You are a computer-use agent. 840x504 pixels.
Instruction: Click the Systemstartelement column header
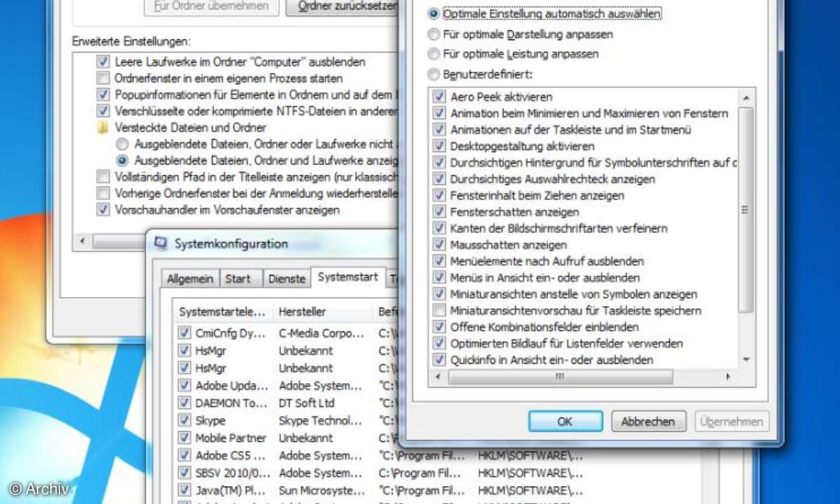point(223,311)
